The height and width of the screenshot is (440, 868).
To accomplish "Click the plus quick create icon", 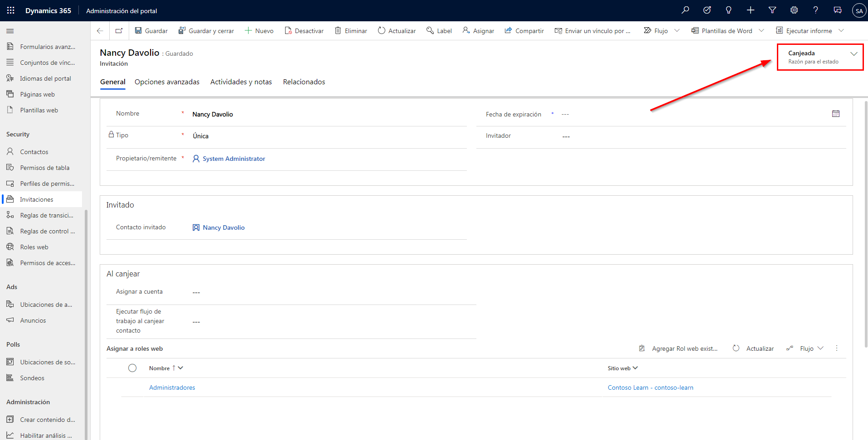I will pyautogui.click(x=751, y=10).
